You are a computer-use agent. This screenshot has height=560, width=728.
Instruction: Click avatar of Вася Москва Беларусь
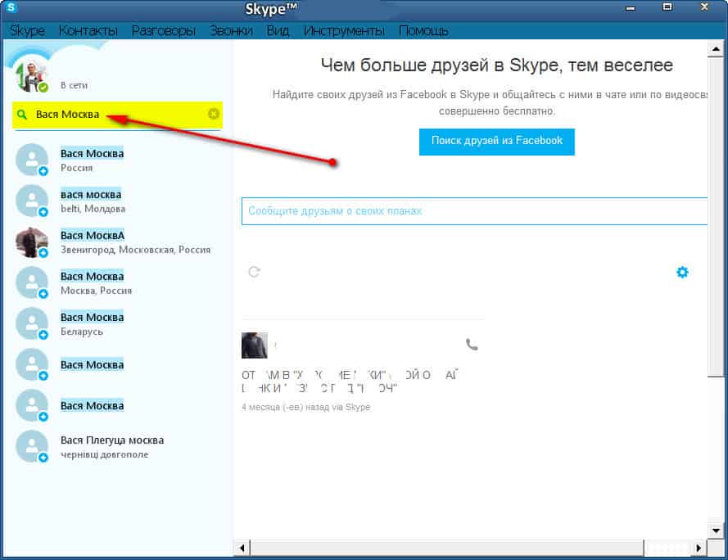coord(32,323)
